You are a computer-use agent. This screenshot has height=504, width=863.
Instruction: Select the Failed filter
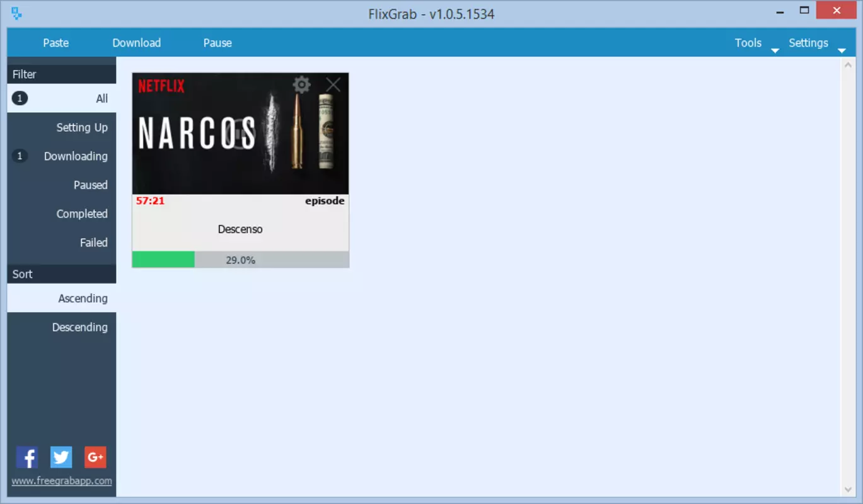(62, 243)
